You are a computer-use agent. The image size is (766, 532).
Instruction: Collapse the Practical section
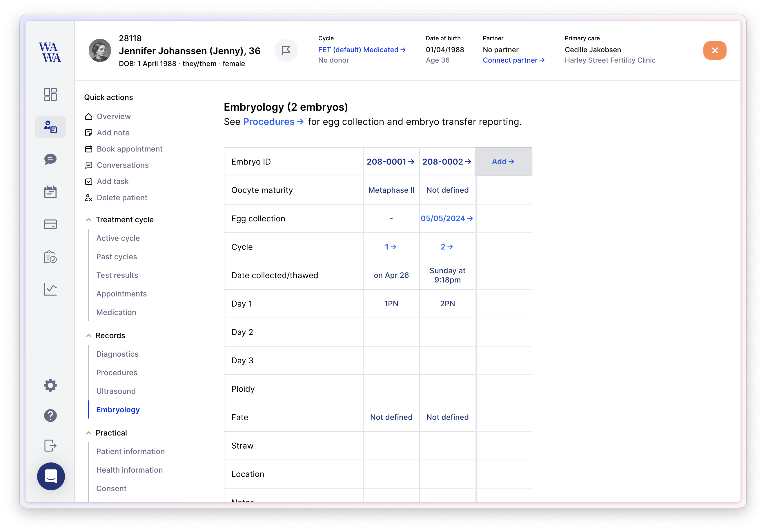tap(89, 433)
